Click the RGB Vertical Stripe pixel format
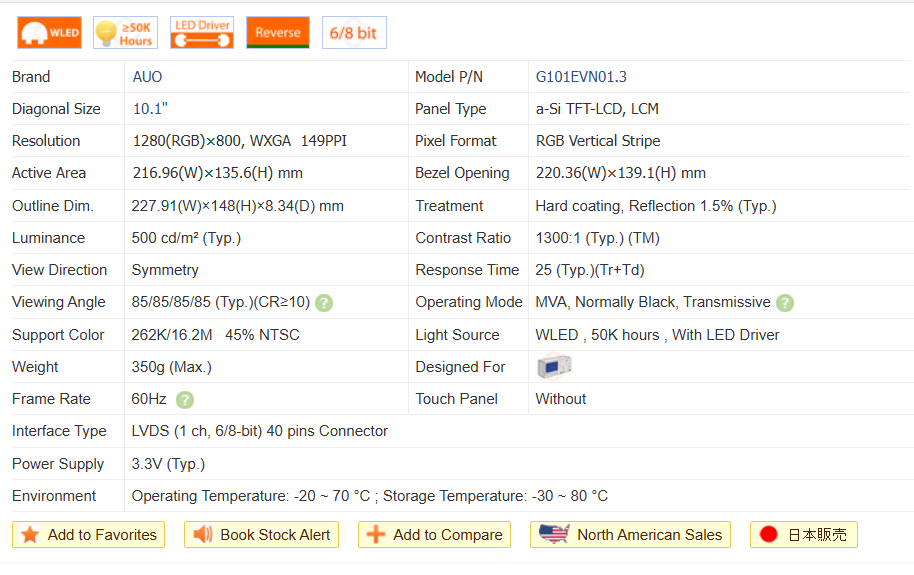 [x=598, y=141]
